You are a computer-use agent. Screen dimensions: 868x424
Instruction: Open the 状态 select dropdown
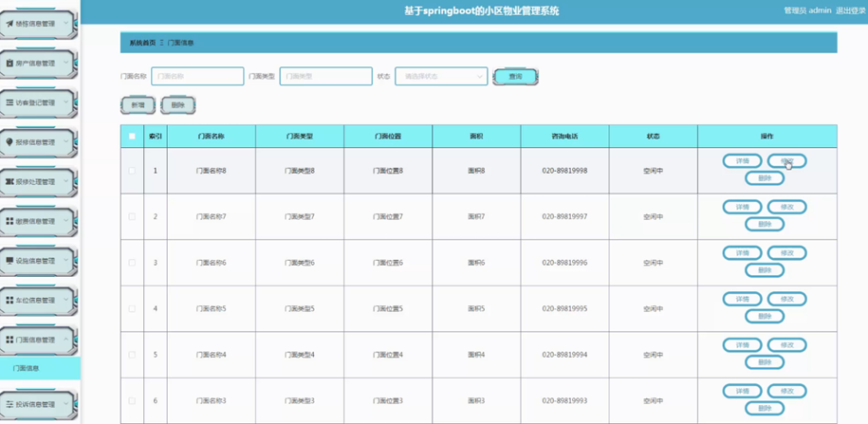441,77
